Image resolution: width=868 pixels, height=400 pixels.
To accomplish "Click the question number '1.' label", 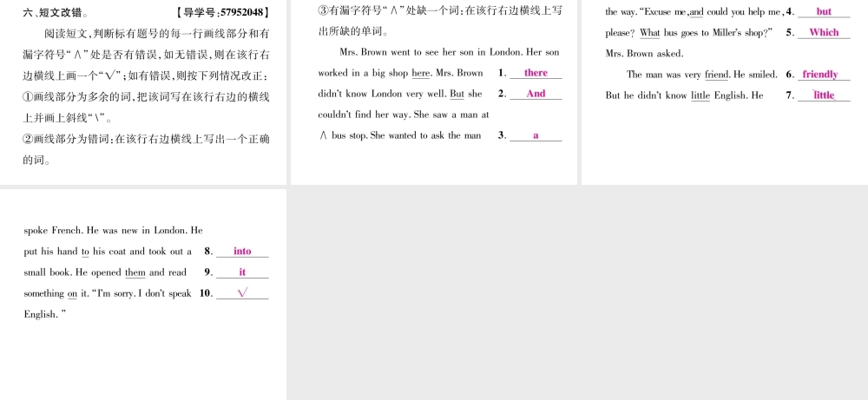I will tap(502, 73).
